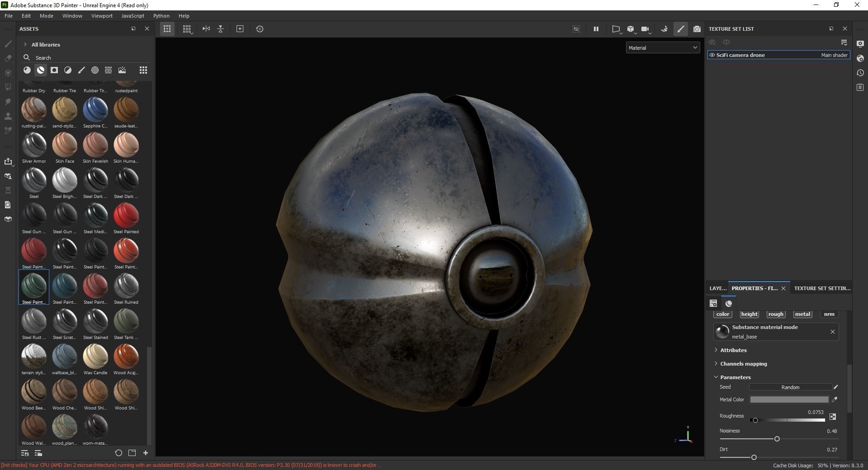The height and width of the screenshot is (470, 868).
Task: Select the Projection tool
Action: (8, 73)
